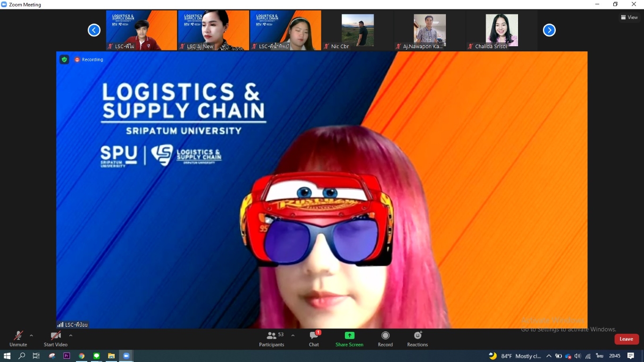The width and height of the screenshot is (644, 362).
Task: Select the Nic Cbr participant thumbnail
Action: 358,30
